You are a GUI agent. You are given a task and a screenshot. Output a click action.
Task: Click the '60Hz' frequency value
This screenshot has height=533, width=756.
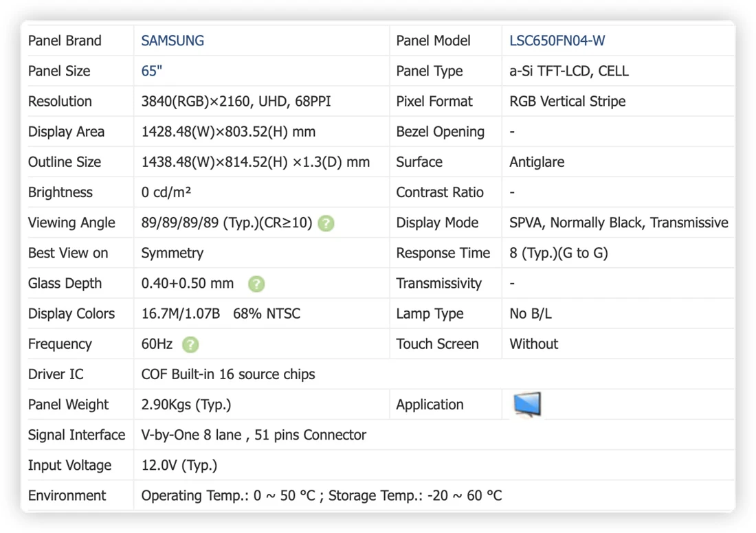tap(157, 344)
